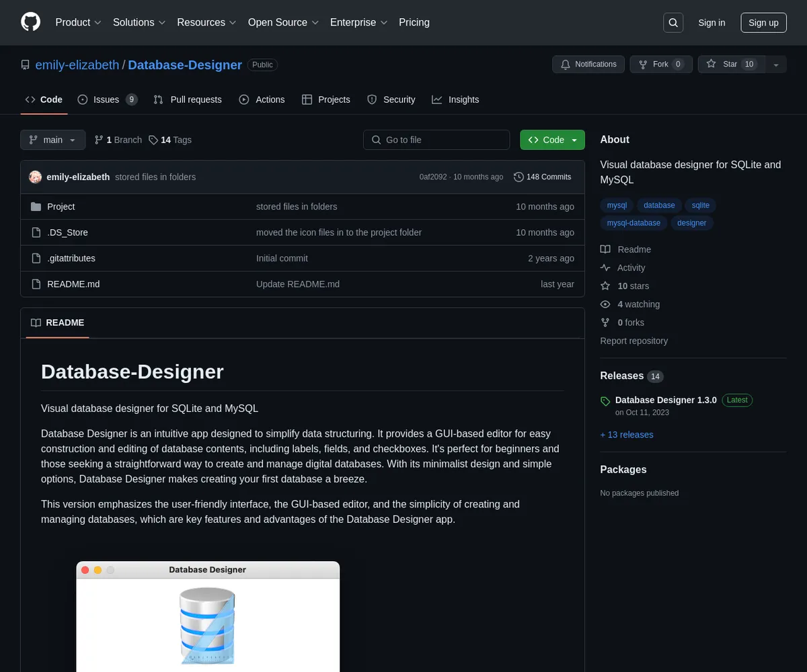Click the GitHub logo icon
This screenshot has height=672, width=807.
[x=31, y=22]
